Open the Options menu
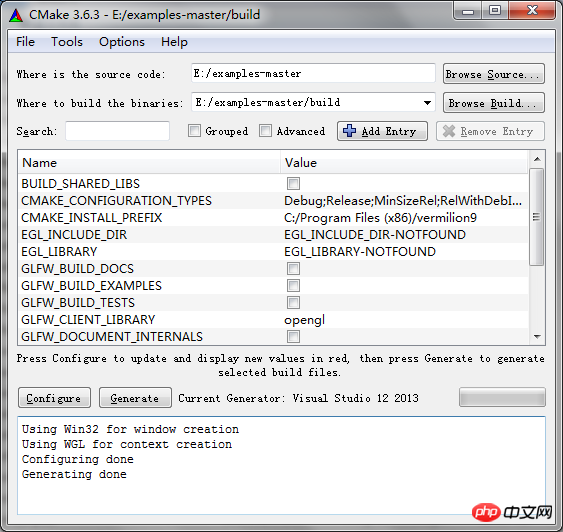This screenshot has height=532, width=563. (122, 42)
